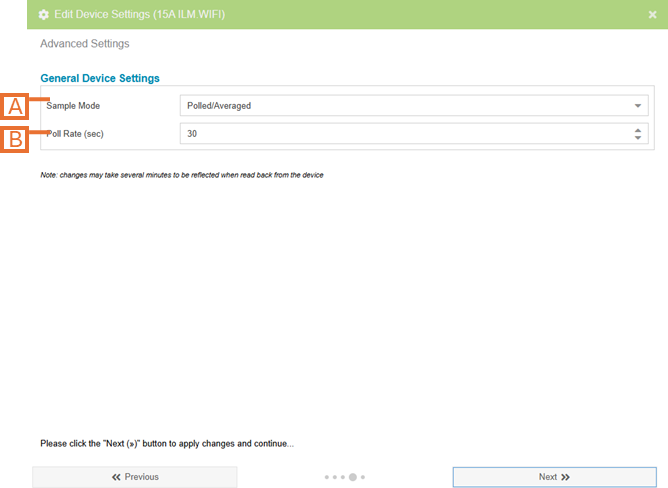Viewport: 668px width, 488px height.
Task: Click the large current-step dot
Action: coord(352,478)
